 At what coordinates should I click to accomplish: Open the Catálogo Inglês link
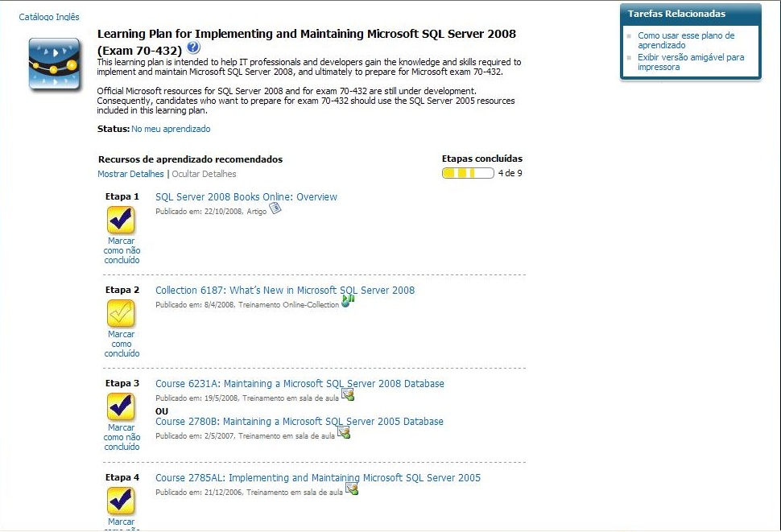49,17
